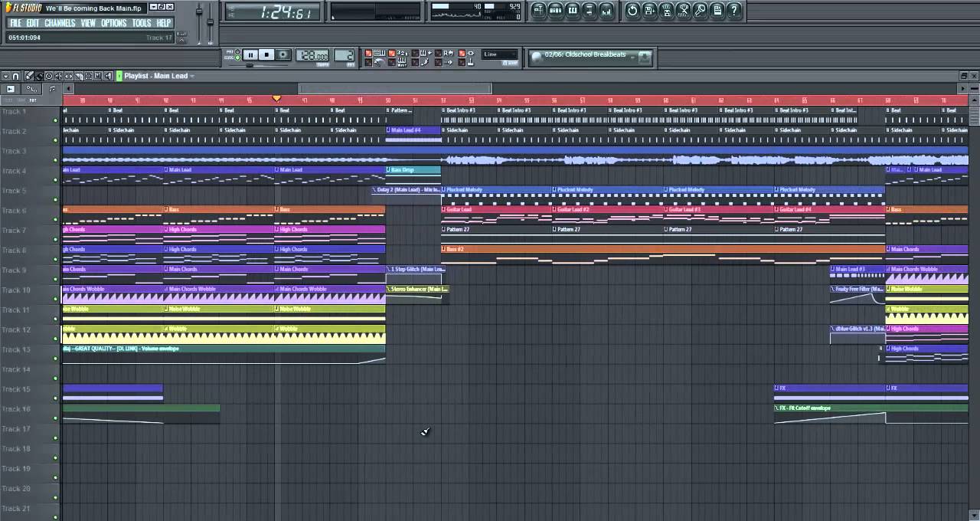The width and height of the screenshot is (980, 521).
Task: Click the tempo display showing 128.000
Action: 312,55
